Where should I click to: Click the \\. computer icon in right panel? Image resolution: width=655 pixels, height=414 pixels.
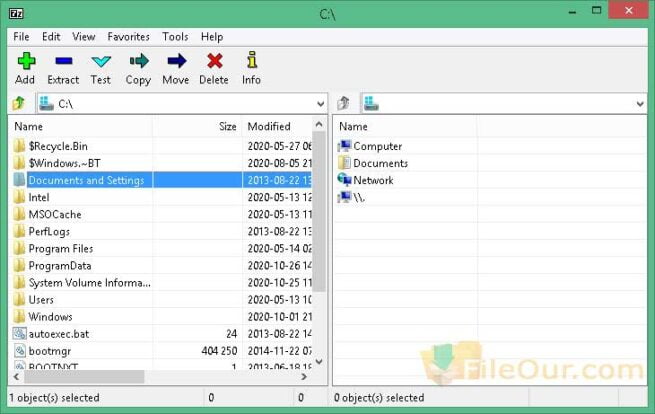pos(344,197)
